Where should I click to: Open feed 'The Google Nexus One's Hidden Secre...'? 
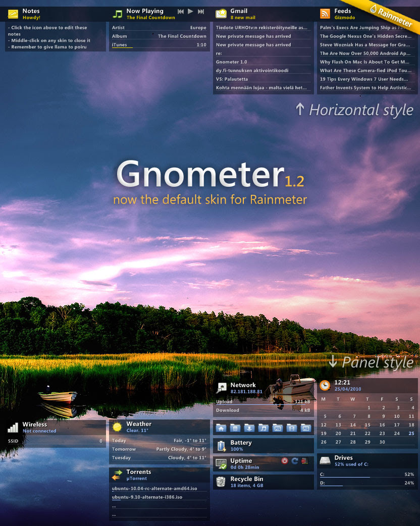point(366,36)
